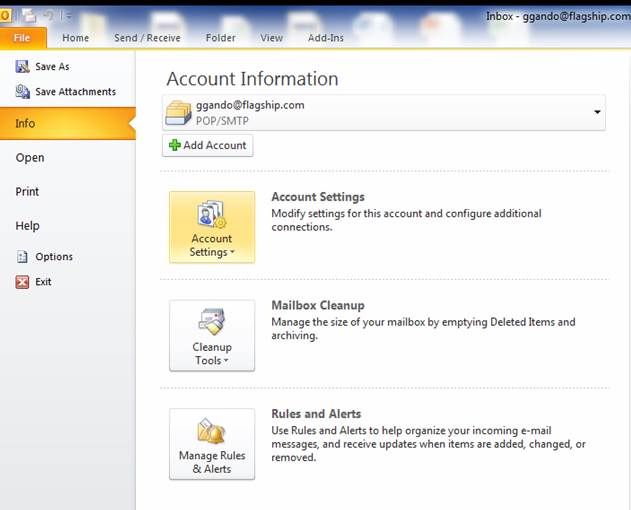
Task: Click the Save Attachments menu label
Action: pyautogui.click(x=76, y=92)
